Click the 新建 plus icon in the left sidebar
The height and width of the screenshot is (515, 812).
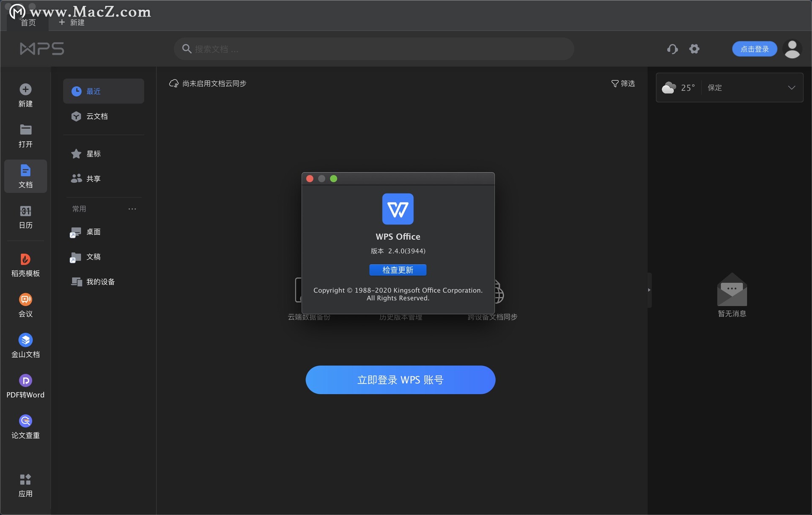point(25,89)
